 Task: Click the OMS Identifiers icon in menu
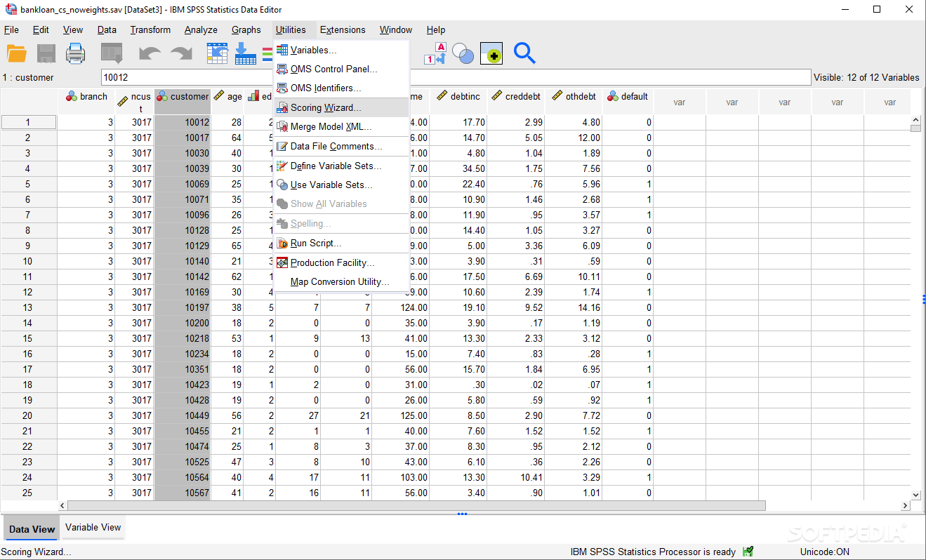pos(282,88)
